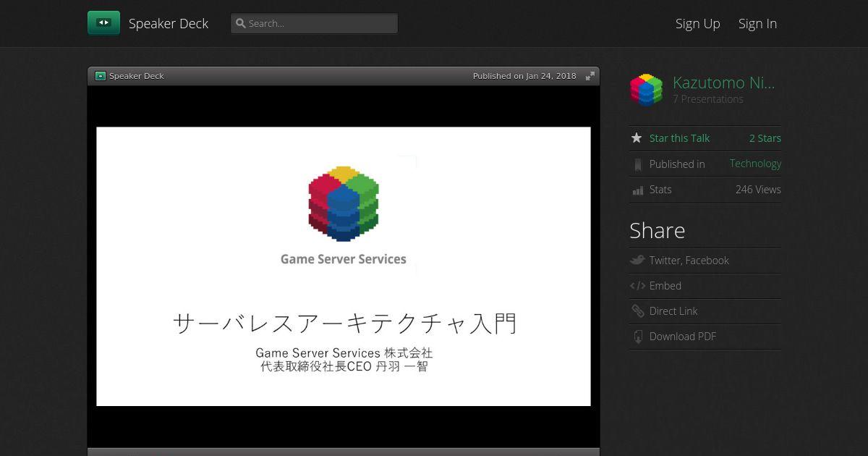This screenshot has width=868, height=456.
Task: Click the search magnifier icon
Action: tap(240, 23)
